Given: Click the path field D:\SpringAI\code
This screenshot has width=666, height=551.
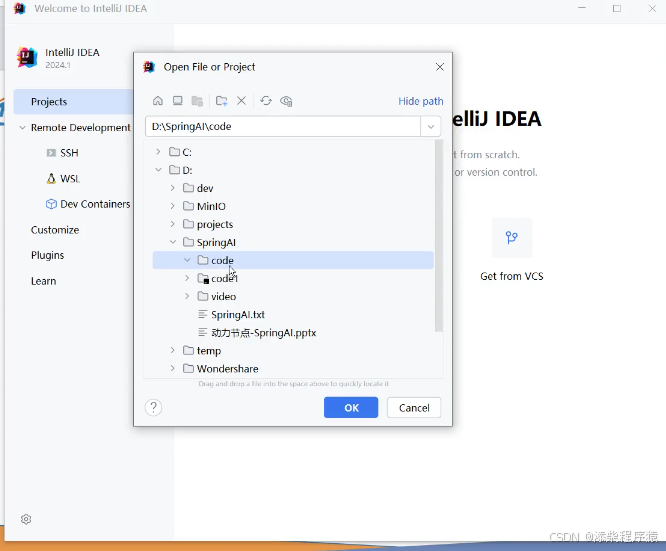Looking at the screenshot, I should 283,127.
